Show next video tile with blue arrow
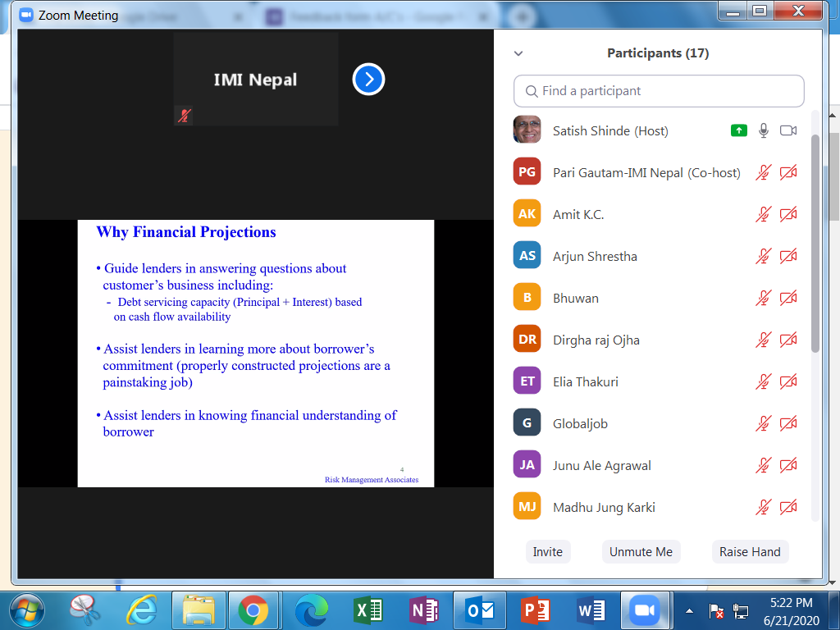 [368, 80]
